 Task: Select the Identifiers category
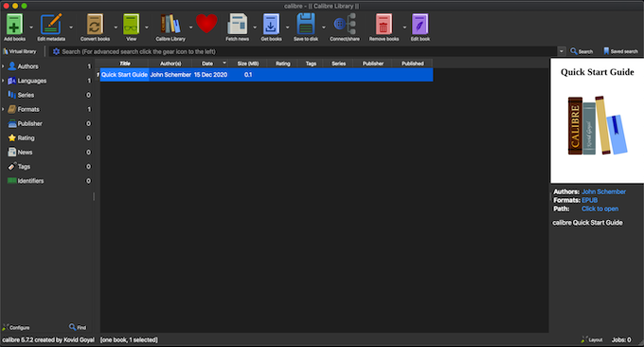tap(30, 181)
